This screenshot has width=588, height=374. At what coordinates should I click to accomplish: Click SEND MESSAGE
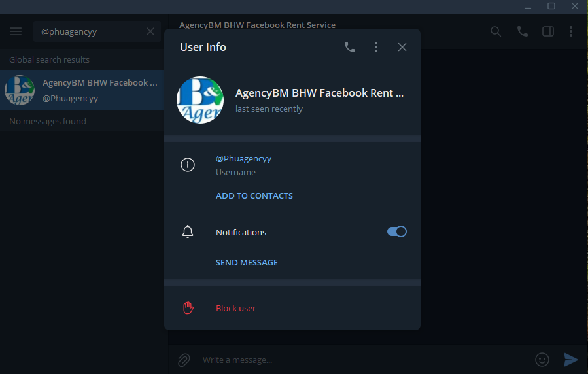click(x=247, y=263)
